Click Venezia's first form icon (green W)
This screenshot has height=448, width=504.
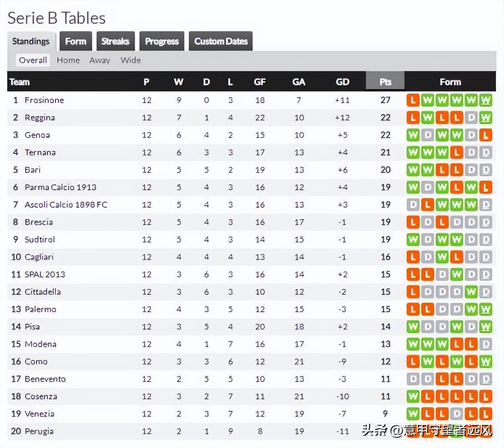pyautogui.click(x=413, y=414)
